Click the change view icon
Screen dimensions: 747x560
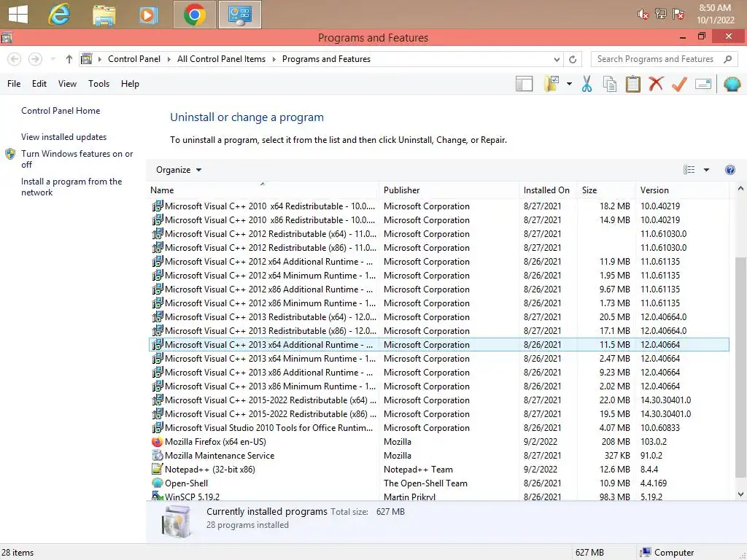tap(689, 170)
